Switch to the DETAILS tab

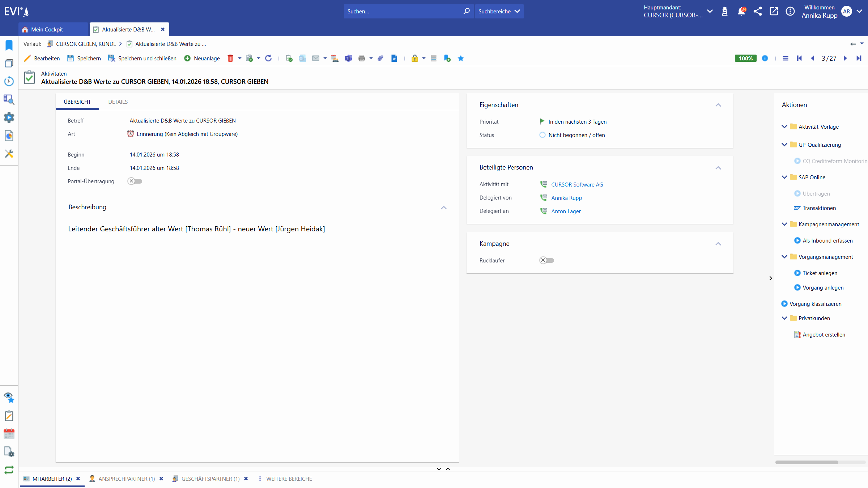pyautogui.click(x=118, y=102)
